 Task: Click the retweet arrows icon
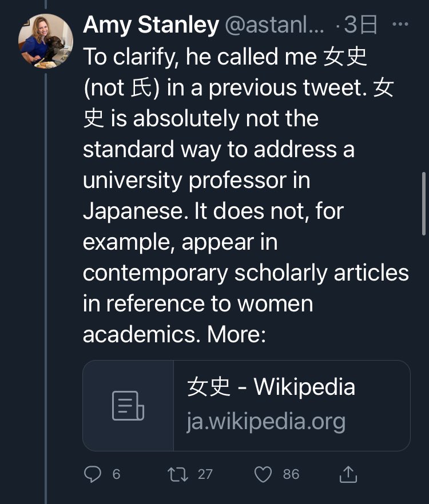[x=177, y=474]
